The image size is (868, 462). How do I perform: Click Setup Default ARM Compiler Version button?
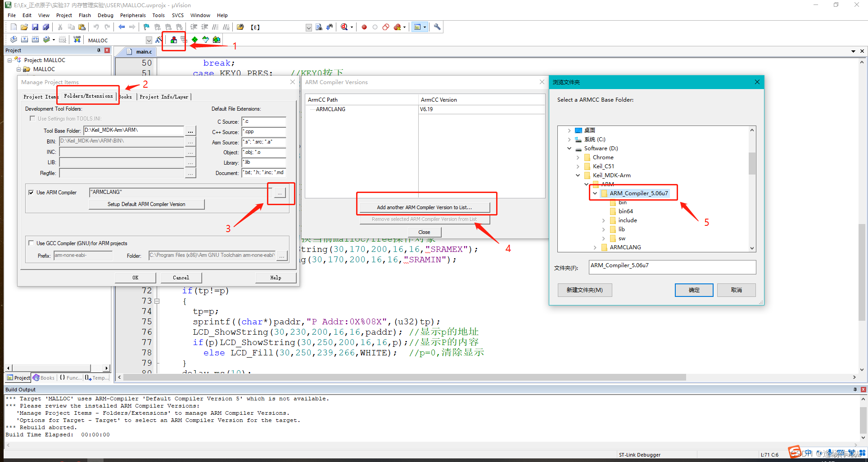coord(146,204)
